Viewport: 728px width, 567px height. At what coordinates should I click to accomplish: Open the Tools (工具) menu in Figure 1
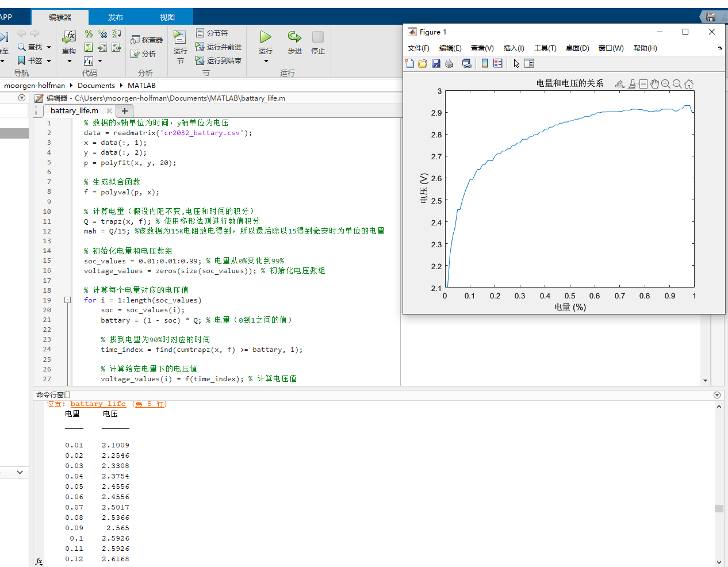(x=545, y=48)
